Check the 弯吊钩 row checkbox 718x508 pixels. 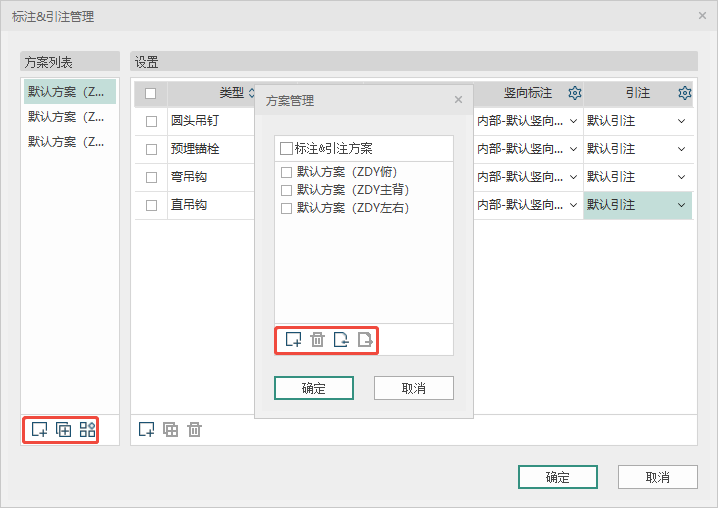pyautogui.click(x=151, y=177)
